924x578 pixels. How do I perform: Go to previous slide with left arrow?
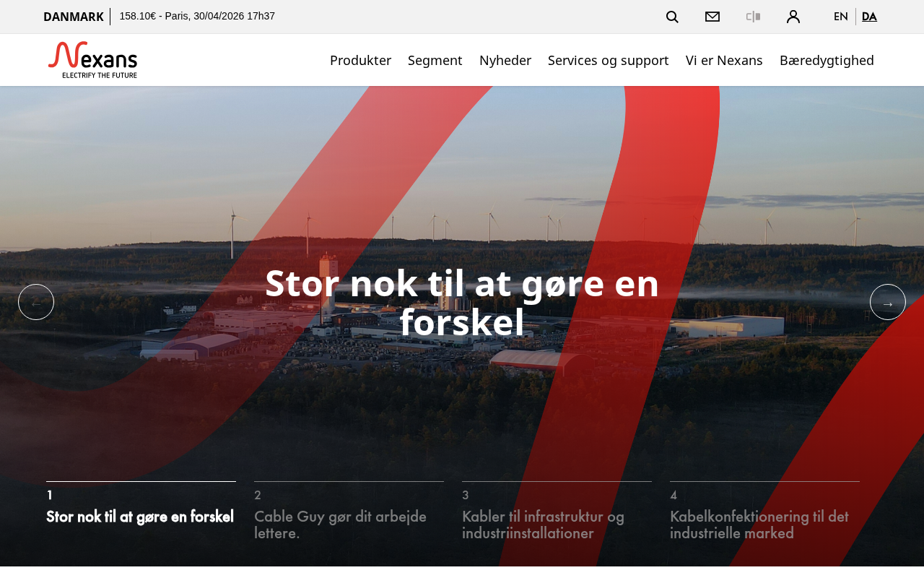click(x=36, y=302)
